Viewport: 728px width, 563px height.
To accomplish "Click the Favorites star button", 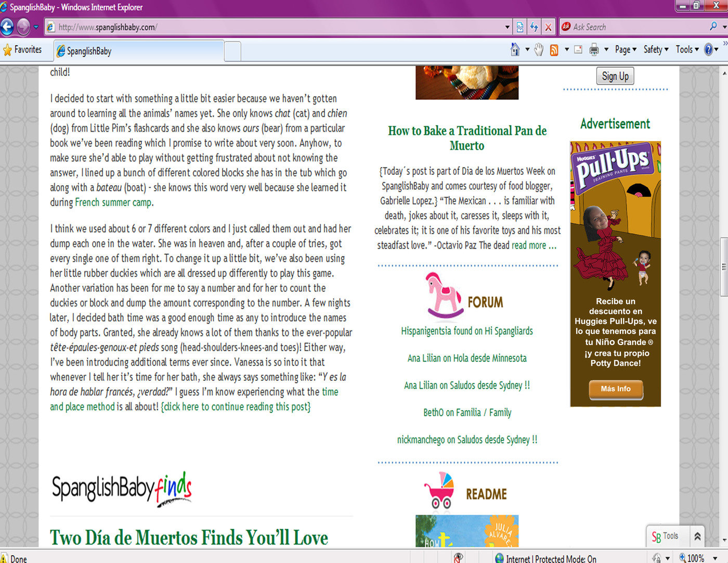I will pos(22,50).
